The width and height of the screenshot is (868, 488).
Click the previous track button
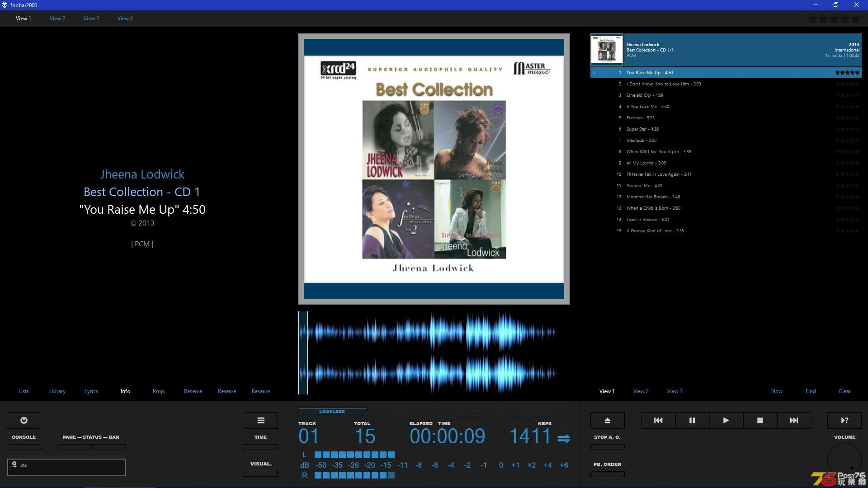(x=658, y=420)
